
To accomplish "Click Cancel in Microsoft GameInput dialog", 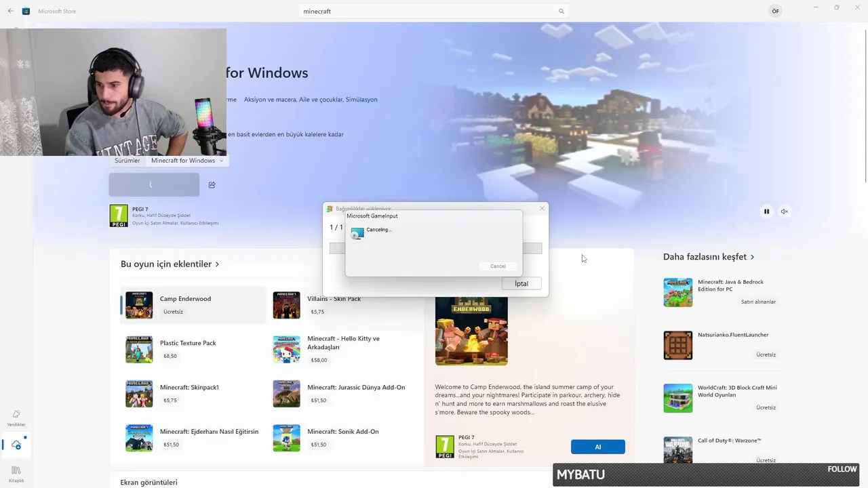I will pyautogui.click(x=498, y=266).
